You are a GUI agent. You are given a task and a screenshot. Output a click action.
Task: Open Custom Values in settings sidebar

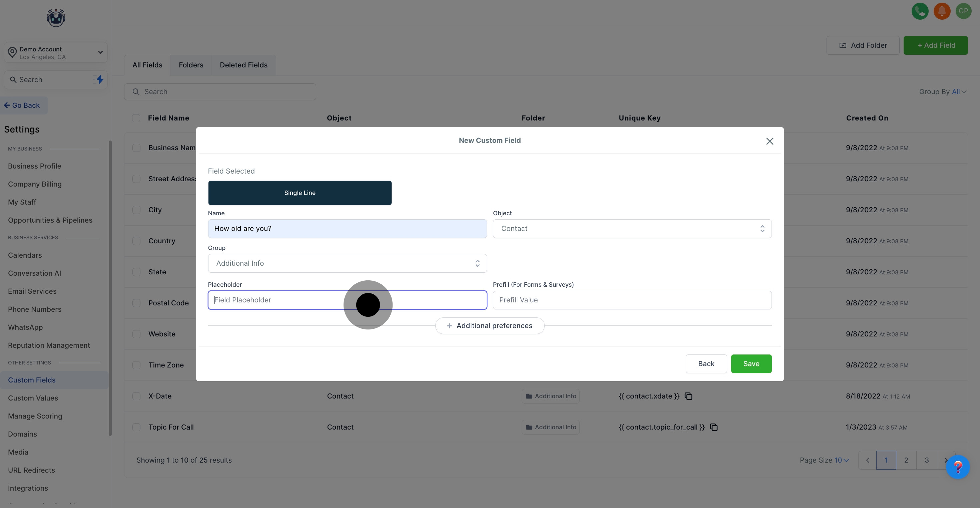[33, 398]
